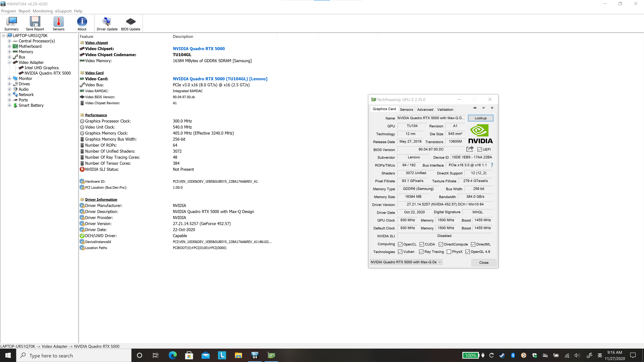The height and width of the screenshot is (362, 644).
Task: Toggle the OpenCL checkbox
Action: pyautogui.click(x=400, y=244)
